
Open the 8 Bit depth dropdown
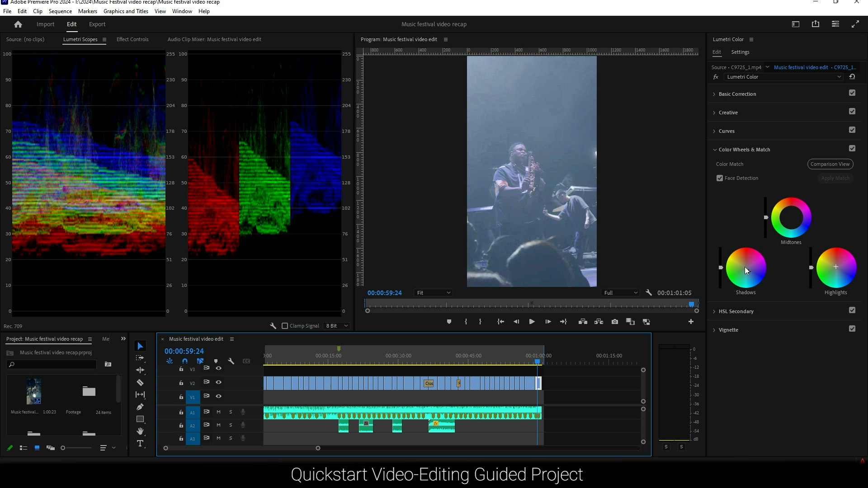pos(337,326)
